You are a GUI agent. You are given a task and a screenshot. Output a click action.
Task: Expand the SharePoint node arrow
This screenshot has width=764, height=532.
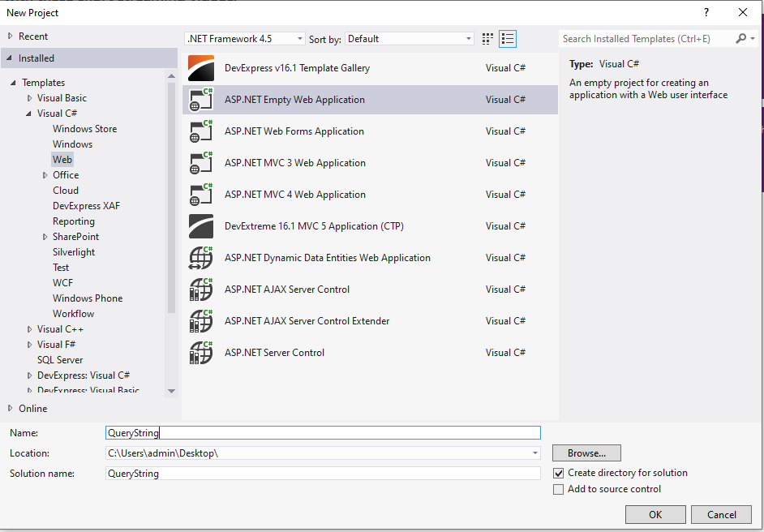[45, 237]
